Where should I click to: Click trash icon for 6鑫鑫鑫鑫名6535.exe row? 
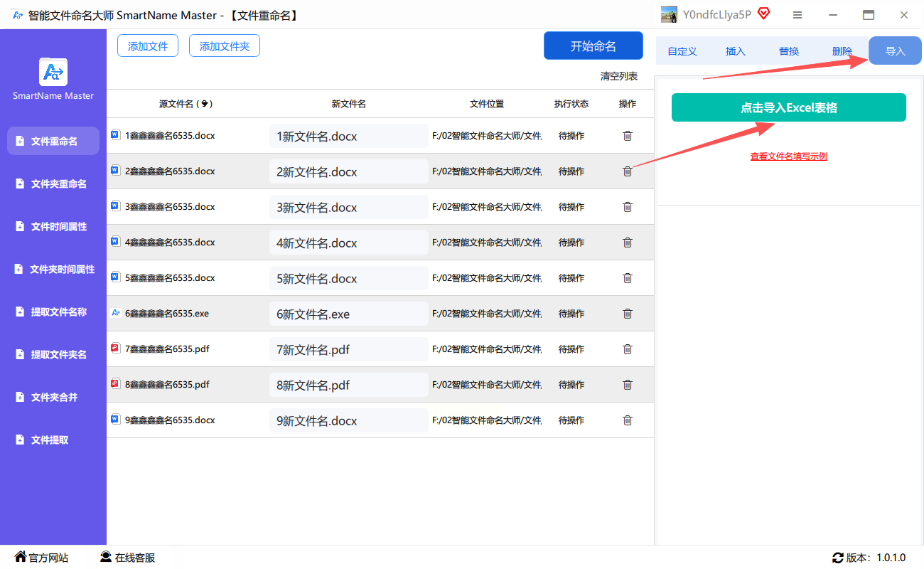627,314
